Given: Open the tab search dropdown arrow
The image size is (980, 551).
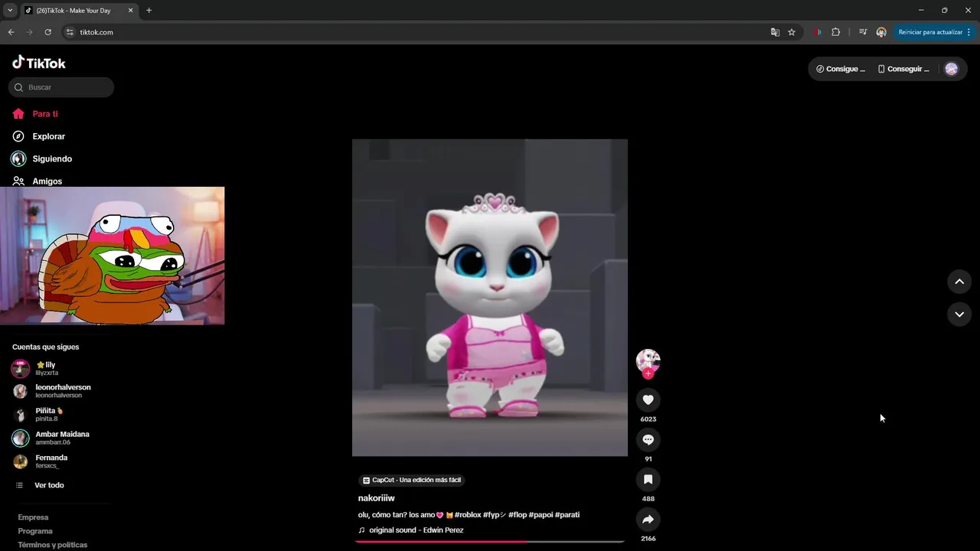Looking at the screenshot, I should [x=10, y=10].
